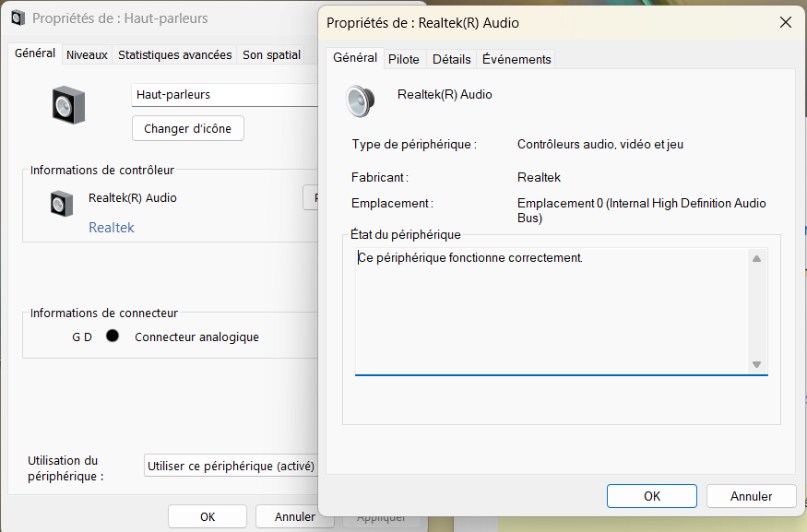Click the 'Emplacement 0 (Internal High Definition Audio Bus)' text
Image resolution: width=807 pixels, height=532 pixels.
coord(641,210)
